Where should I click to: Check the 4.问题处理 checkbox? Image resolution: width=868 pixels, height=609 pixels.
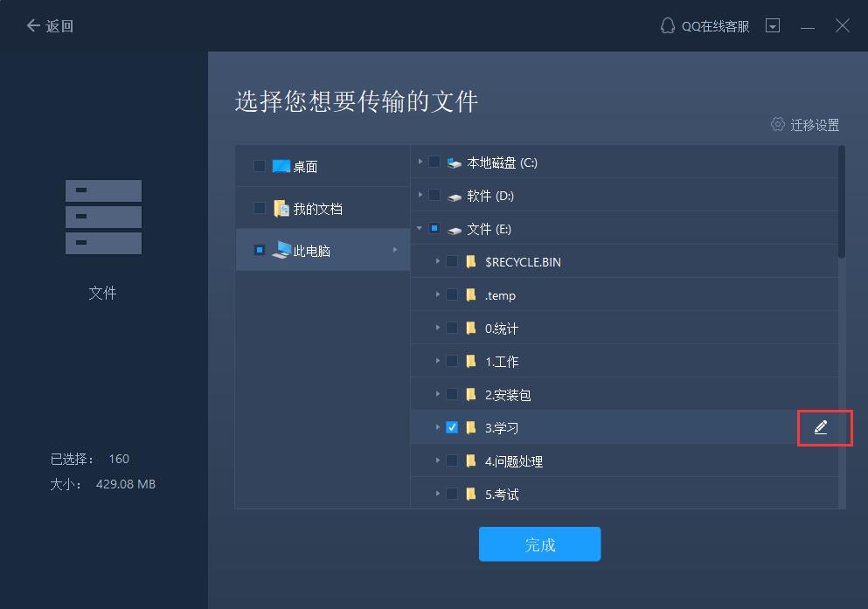[x=452, y=460]
